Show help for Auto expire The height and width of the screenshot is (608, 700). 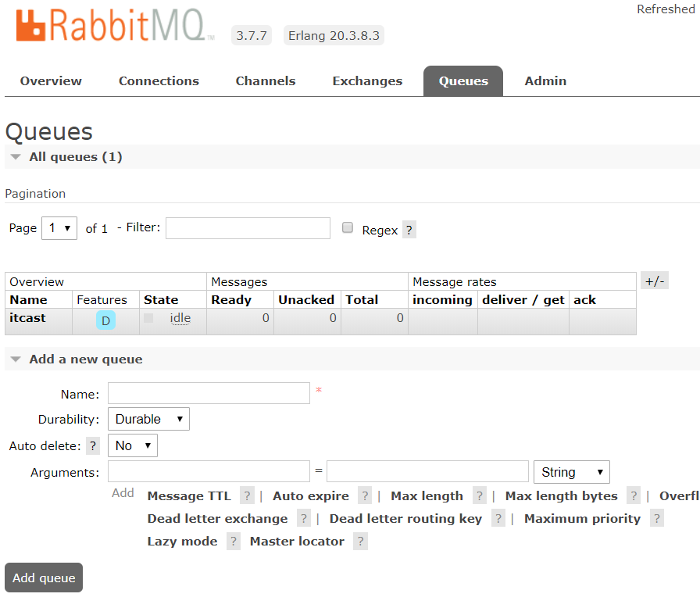[x=365, y=495]
